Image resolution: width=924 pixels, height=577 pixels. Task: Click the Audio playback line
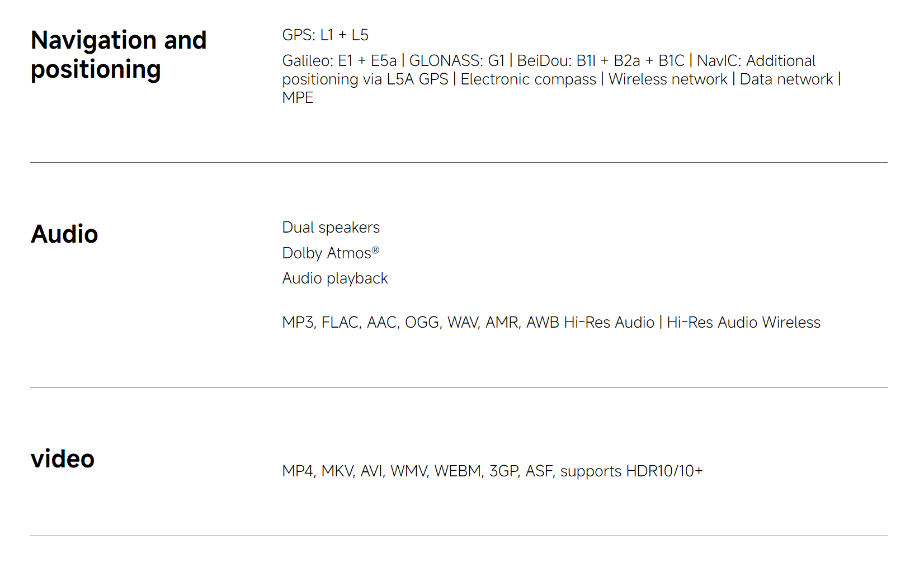point(335,278)
